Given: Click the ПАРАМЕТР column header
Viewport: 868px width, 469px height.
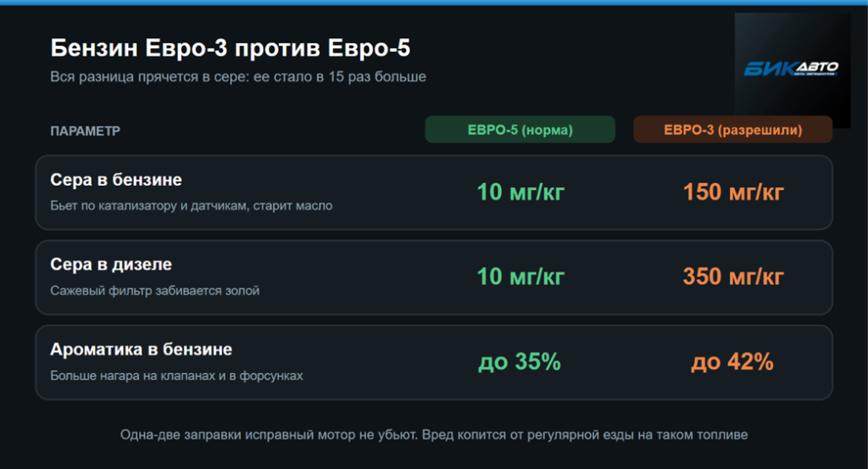Looking at the screenshot, I should (x=86, y=131).
